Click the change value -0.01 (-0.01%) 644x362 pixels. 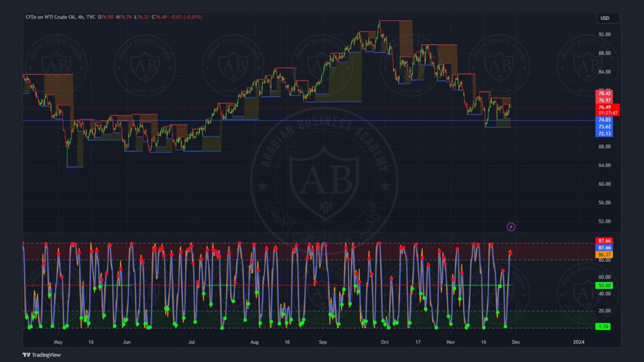coord(185,17)
